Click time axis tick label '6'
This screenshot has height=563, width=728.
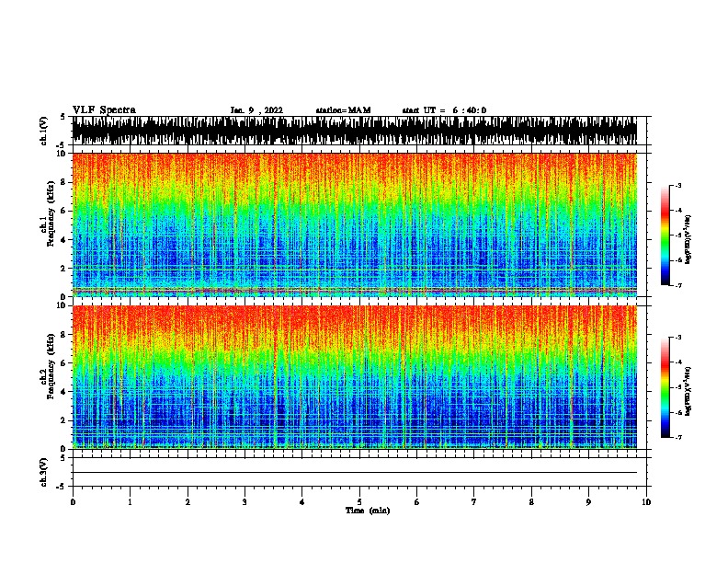click(x=417, y=502)
